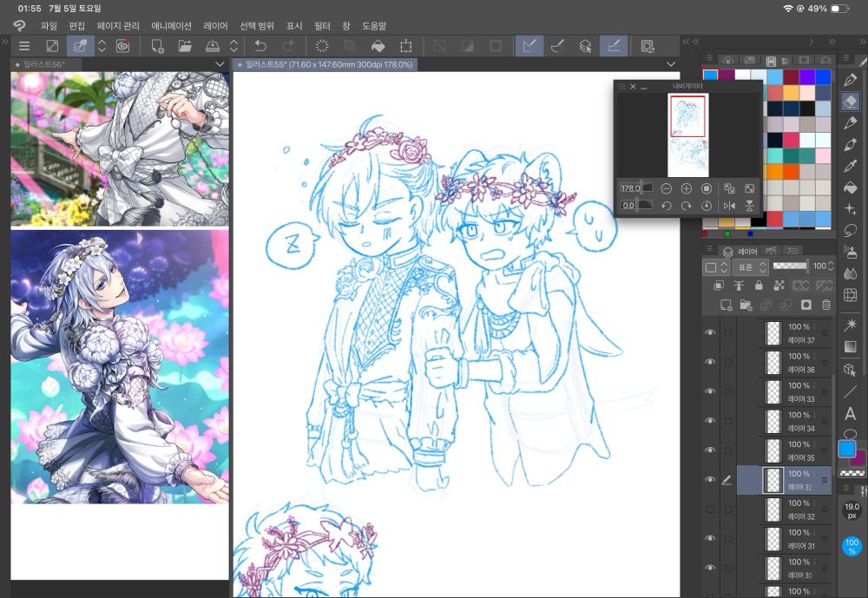Click the Save icon in command bar
This screenshot has width=868, height=598.
click(x=213, y=46)
